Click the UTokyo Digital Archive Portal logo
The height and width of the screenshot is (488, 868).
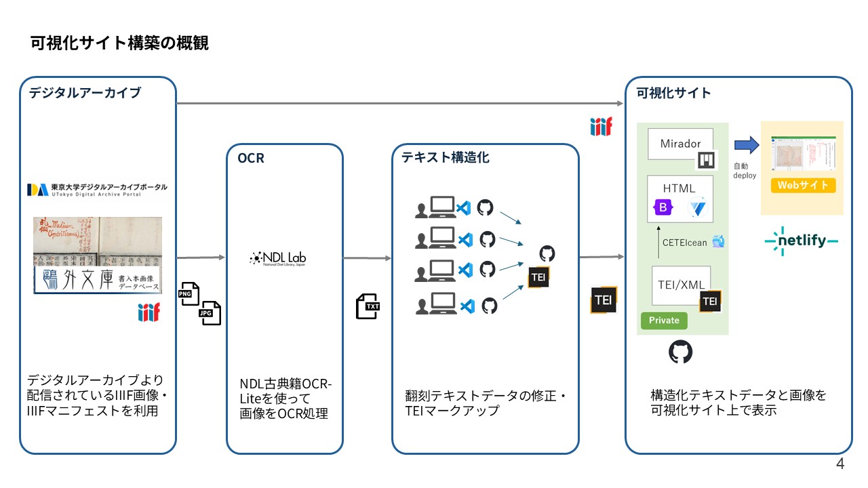[x=97, y=189]
